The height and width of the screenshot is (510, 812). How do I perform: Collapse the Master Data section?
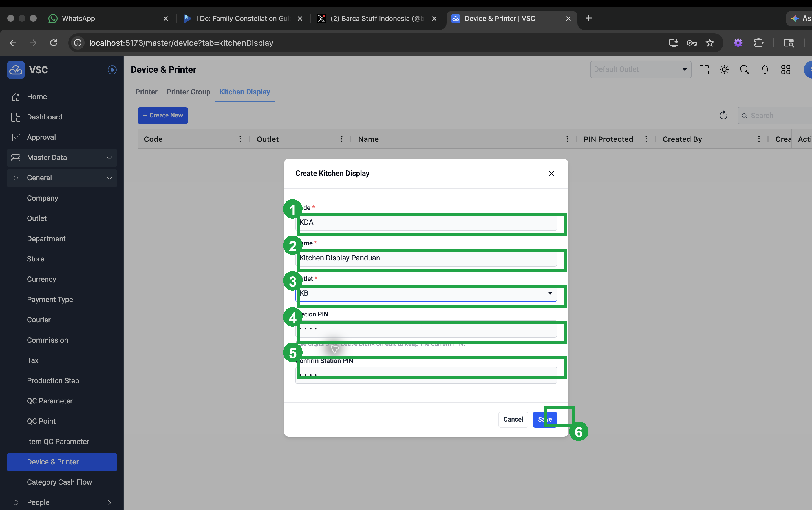coord(62,158)
